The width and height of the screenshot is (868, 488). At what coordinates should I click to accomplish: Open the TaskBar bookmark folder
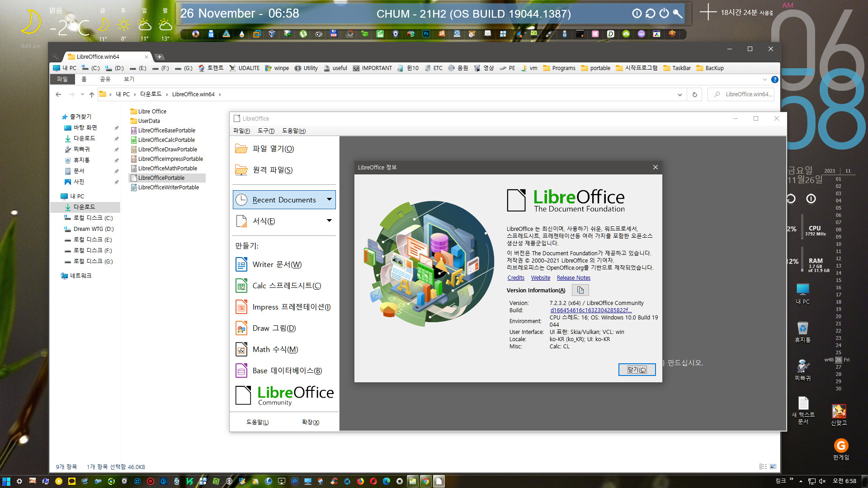click(x=677, y=68)
